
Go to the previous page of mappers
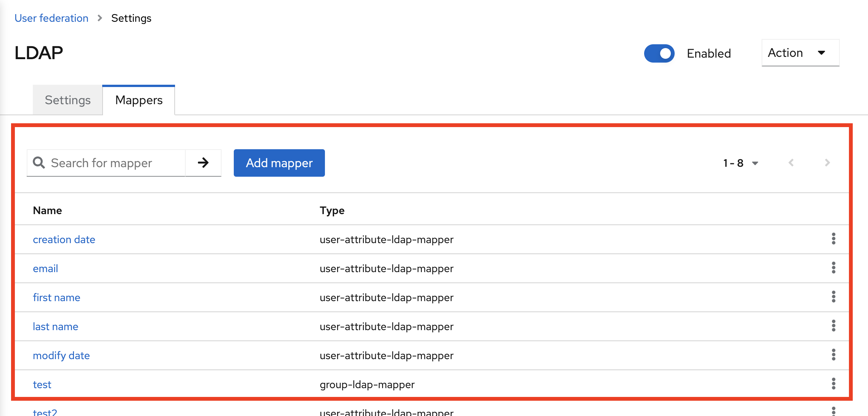click(x=791, y=163)
